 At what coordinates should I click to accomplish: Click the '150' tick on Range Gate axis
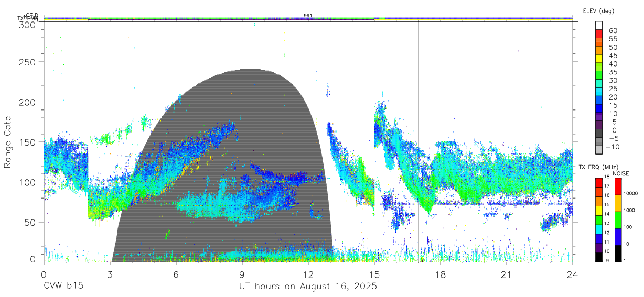tap(27, 142)
